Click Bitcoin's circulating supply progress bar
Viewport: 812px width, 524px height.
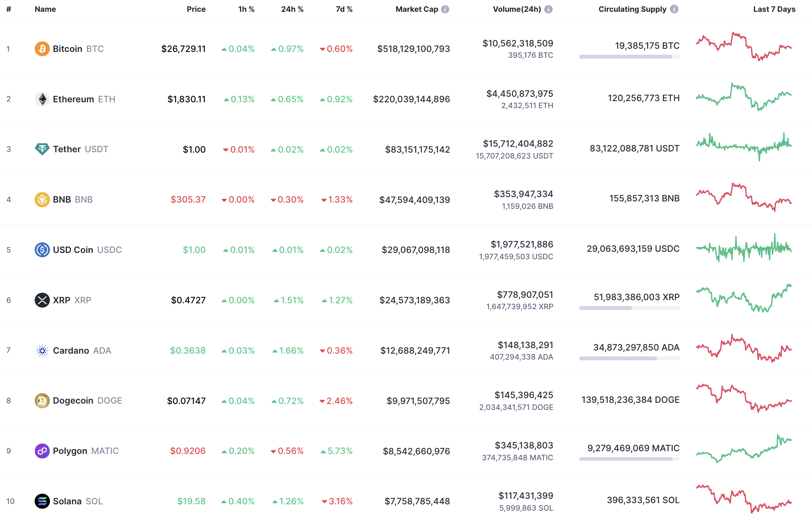(x=629, y=56)
